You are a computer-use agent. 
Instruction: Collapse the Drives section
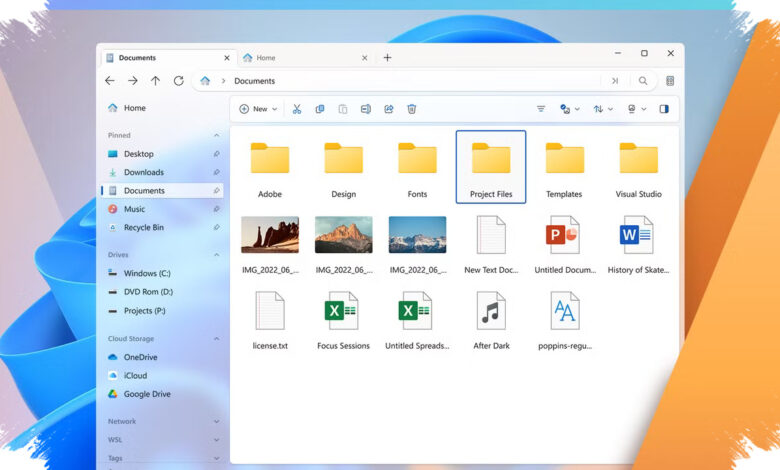pyautogui.click(x=216, y=255)
